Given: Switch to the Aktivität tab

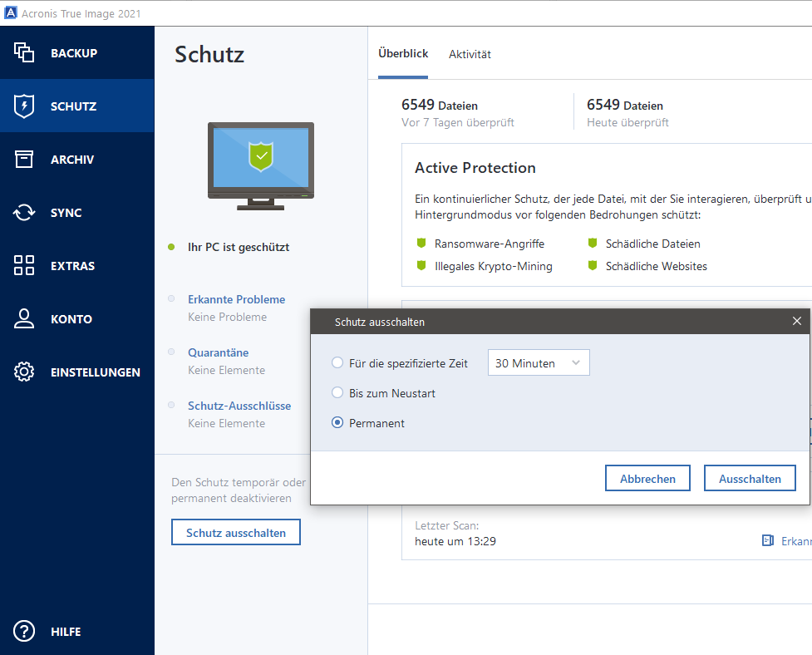Looking at the screenshot, I should click(x=470, y=54).
